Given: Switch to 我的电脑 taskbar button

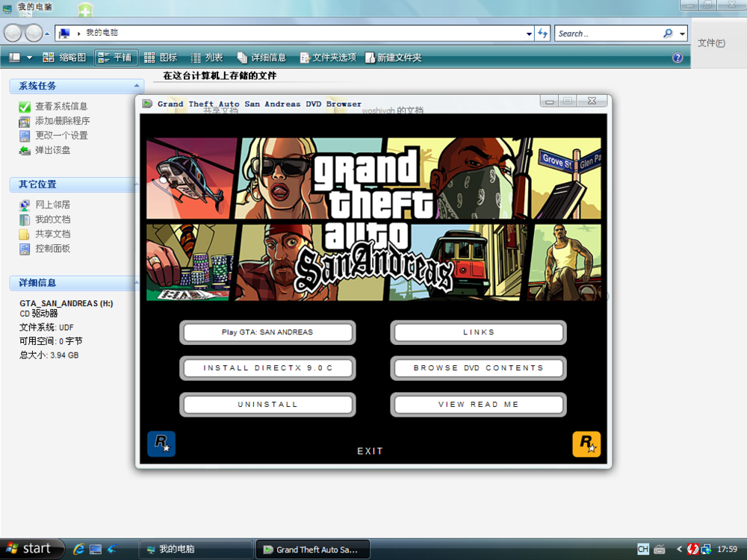Looking at the screenshot, I should 196,549.
